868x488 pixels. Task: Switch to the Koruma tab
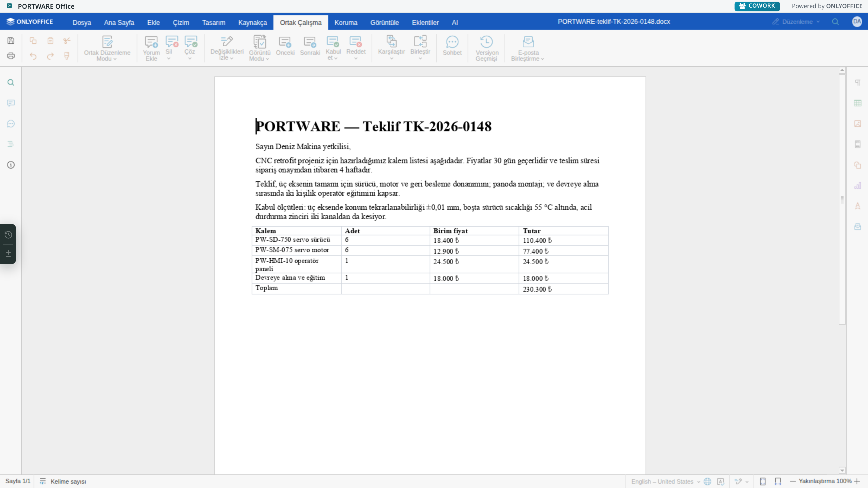[x=346, y=23]
